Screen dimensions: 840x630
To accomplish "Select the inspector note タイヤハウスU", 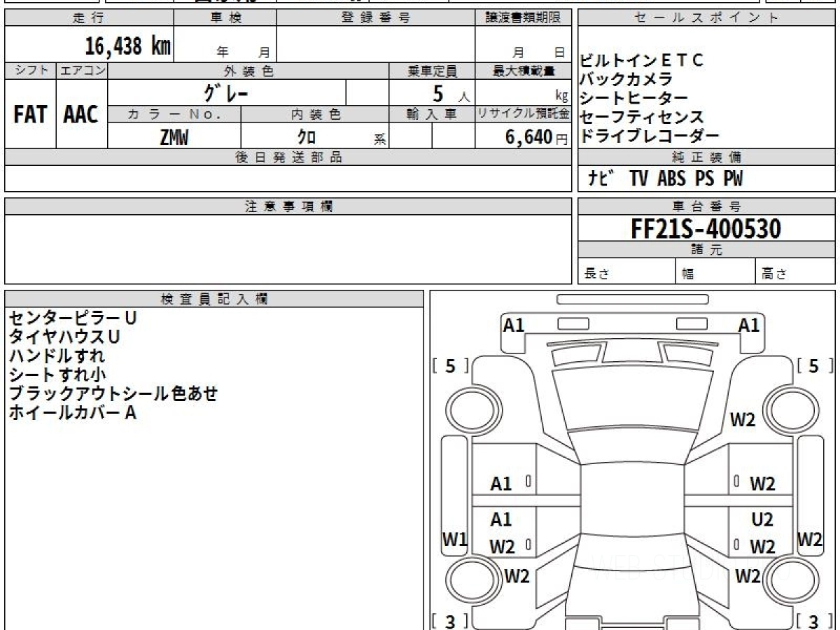I will [x=64, y=337].
